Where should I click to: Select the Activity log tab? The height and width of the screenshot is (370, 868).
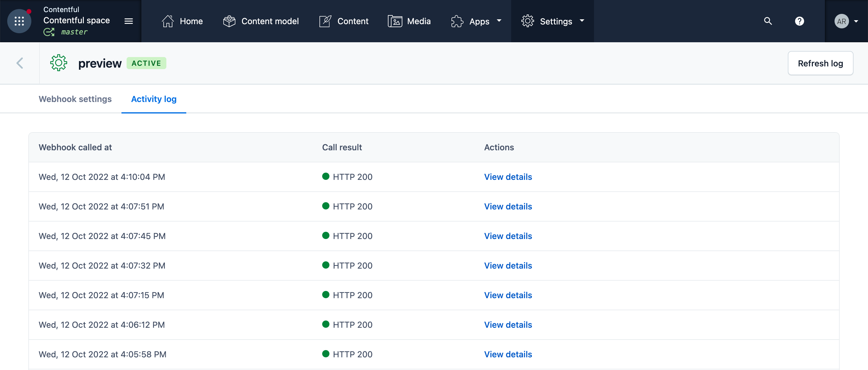click(154, 99)
